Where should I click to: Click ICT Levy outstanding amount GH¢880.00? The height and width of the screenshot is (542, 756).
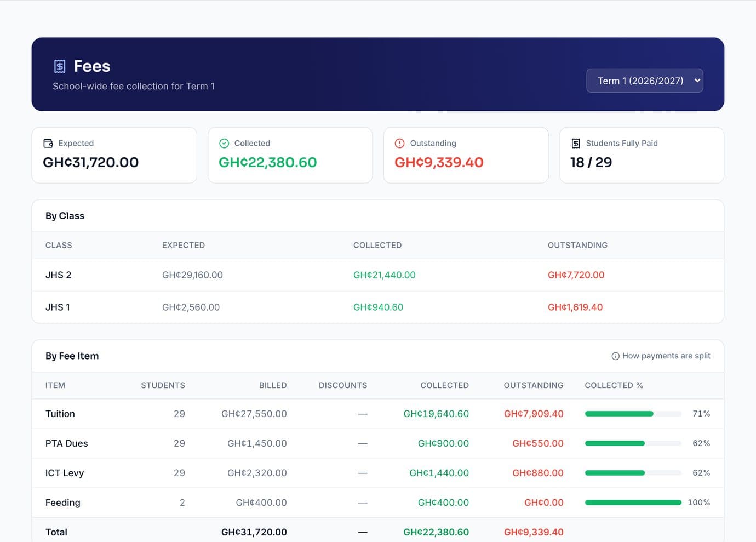click(x=538, y=473)
